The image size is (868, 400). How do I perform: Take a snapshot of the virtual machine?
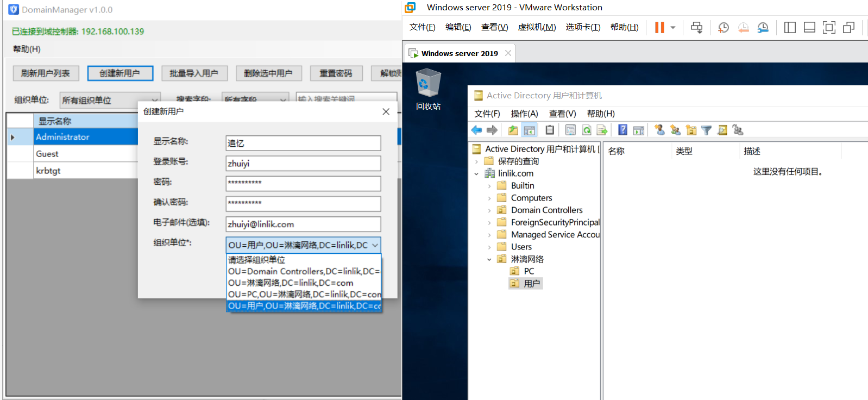pyautogui.click(x=724, y=27)
